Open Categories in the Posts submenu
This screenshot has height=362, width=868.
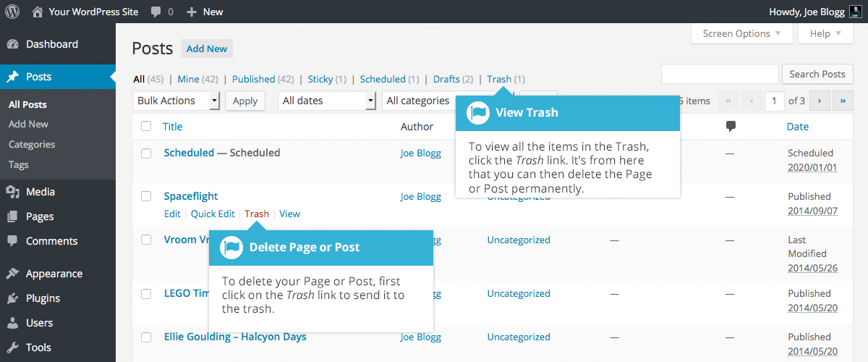pyautogui.click(x=32, y=144)
